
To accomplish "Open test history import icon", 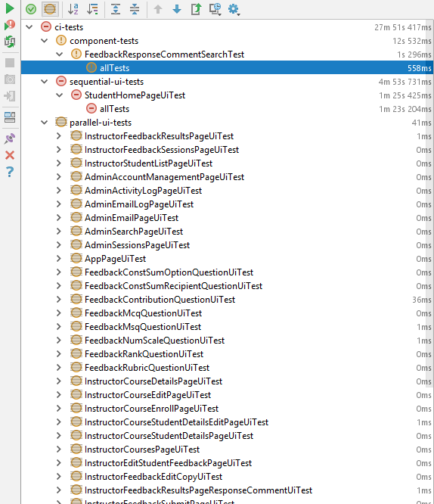I will pos(215,9).
